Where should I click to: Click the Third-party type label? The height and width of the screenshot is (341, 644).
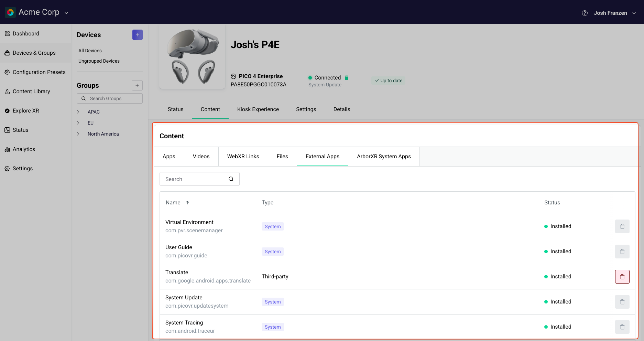(275, 277)
